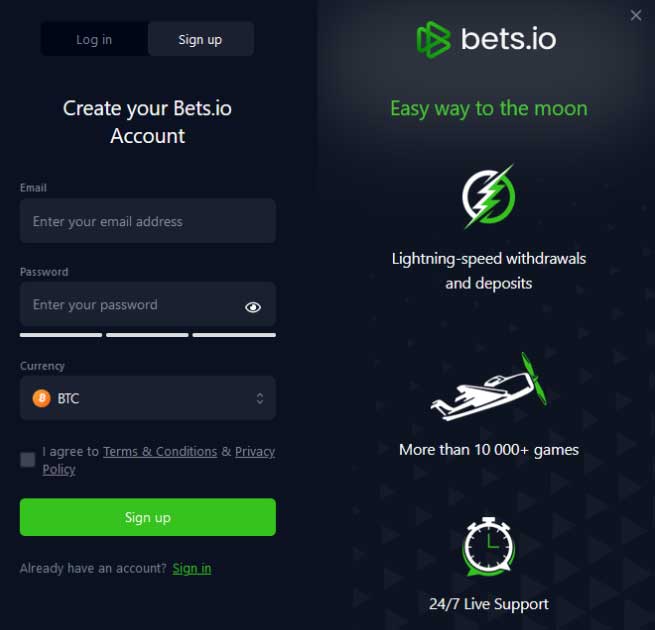Click the "Easy way to the moon" headline
The image size is (655, 630).
[488, 108]
